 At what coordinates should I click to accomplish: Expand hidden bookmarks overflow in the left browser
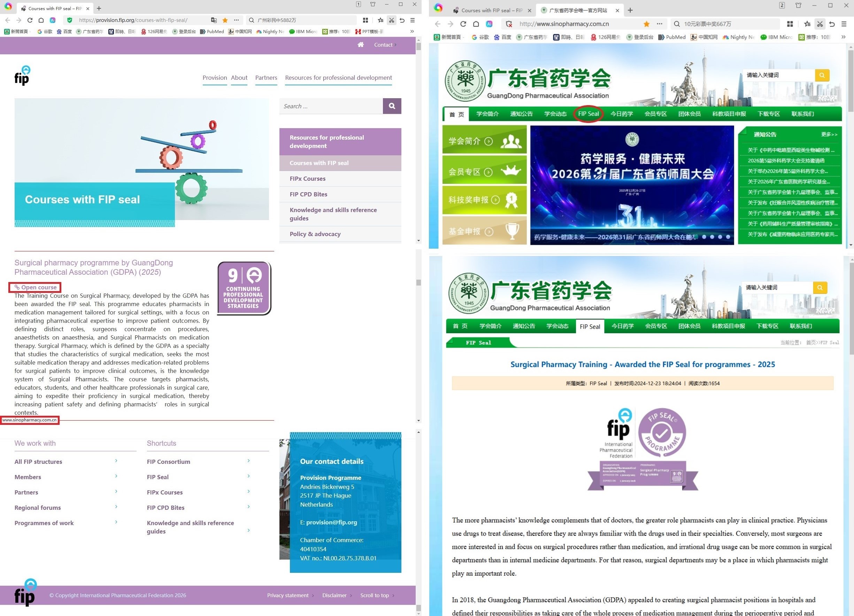click(412, 32)
